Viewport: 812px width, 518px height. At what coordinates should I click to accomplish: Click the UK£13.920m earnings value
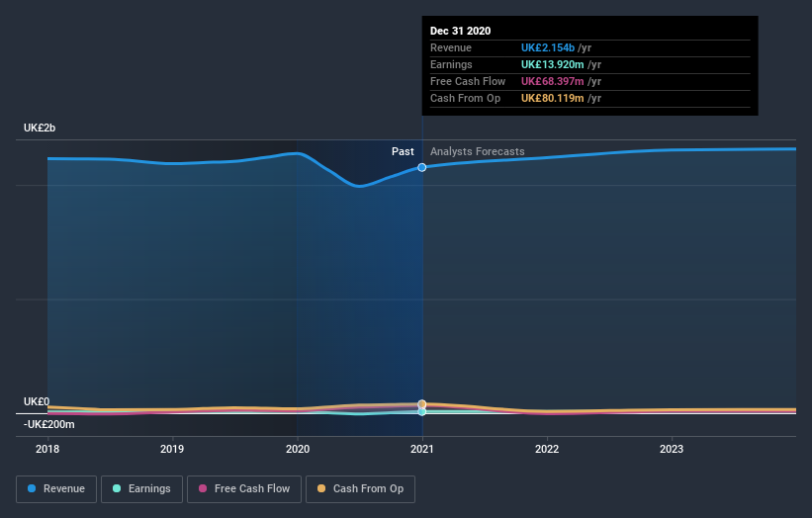[553, 64]
